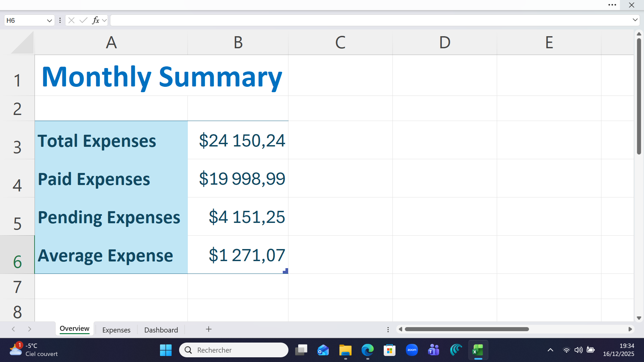Click the Cancel entry X icon

(x=71, y=20)
